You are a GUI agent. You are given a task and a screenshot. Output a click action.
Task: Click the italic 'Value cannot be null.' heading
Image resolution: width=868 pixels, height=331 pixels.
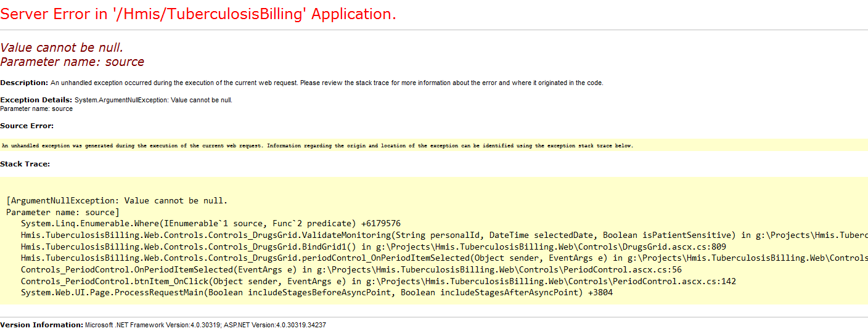(x=65, y=47)
